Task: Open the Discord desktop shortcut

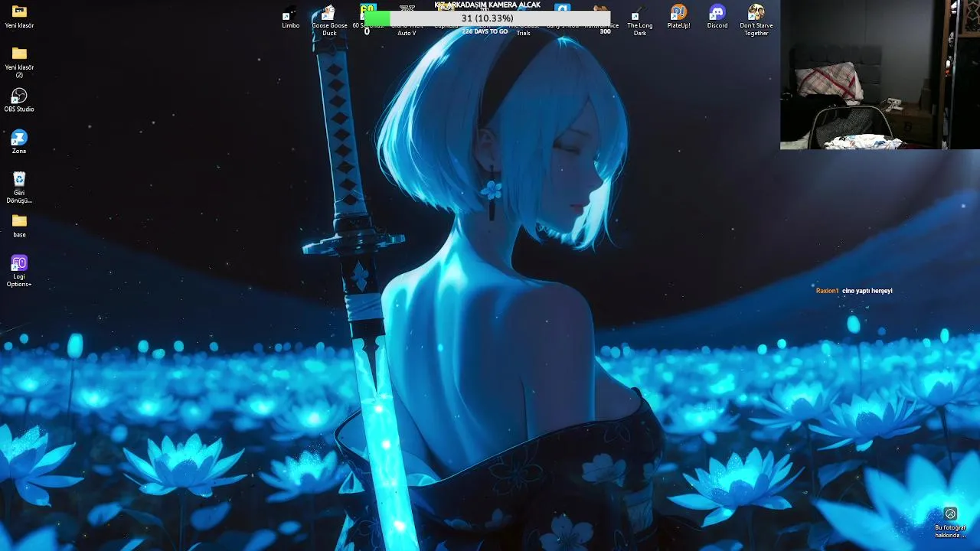Action: [x=717, y=17]
